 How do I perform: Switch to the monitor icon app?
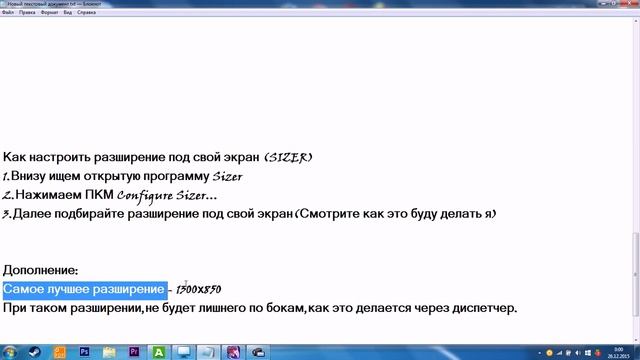(183, 352)
